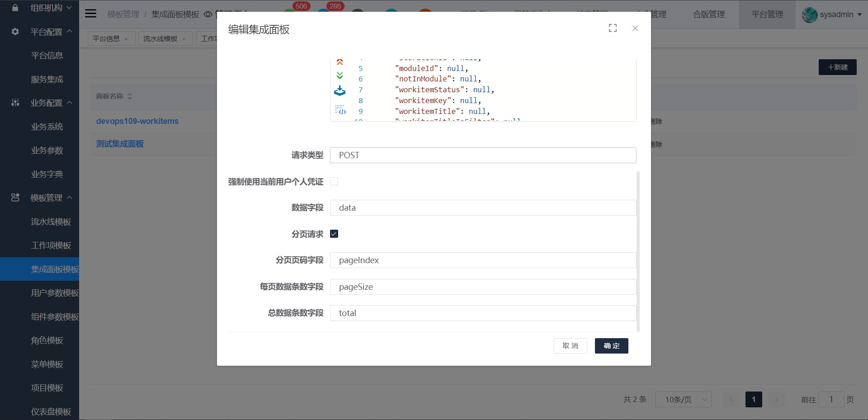This screenshot has height=420, width=868.
Task: Open 流水线模板 in the sidebar
Action: (51, 222)
